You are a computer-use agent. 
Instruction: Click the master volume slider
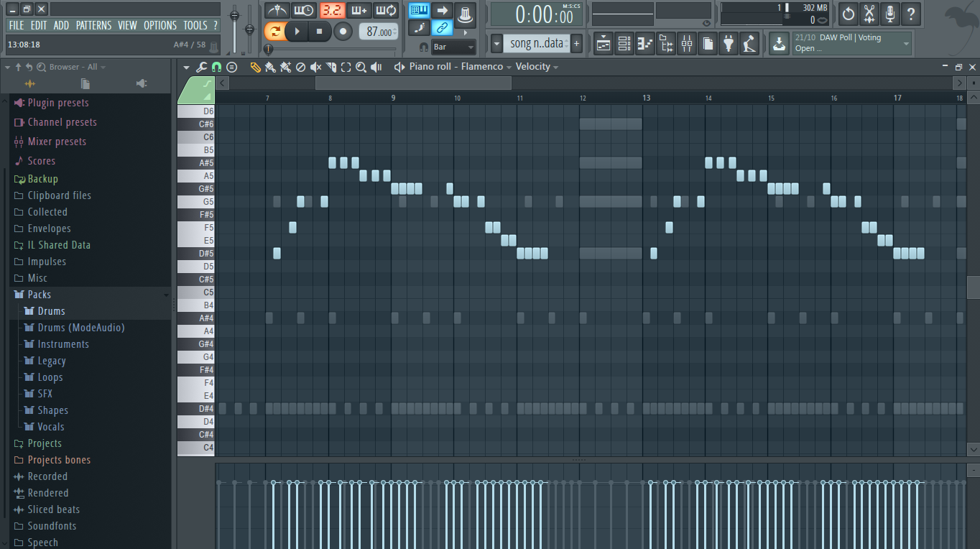click(234, 29)
